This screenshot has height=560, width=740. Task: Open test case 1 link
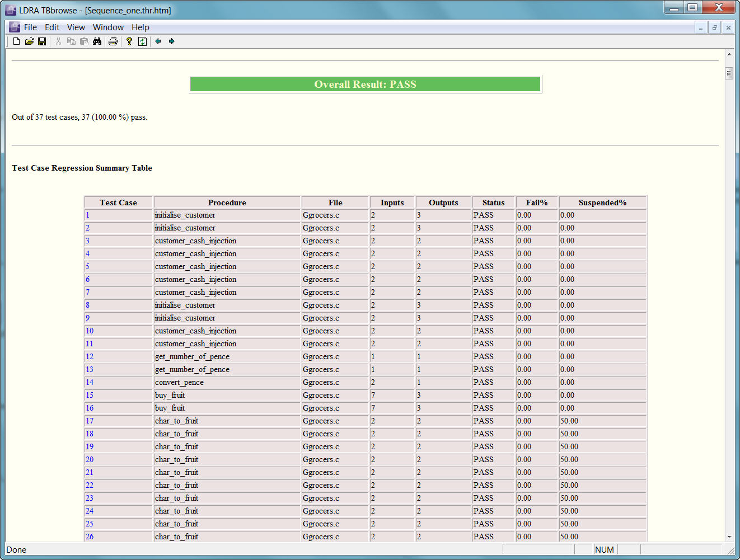pos(87,215)
